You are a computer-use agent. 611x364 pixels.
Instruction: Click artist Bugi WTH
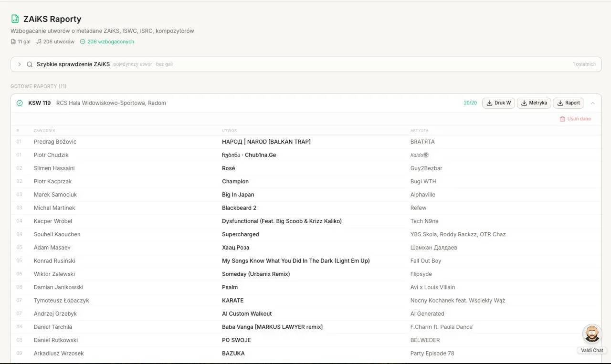coord(423,181)
